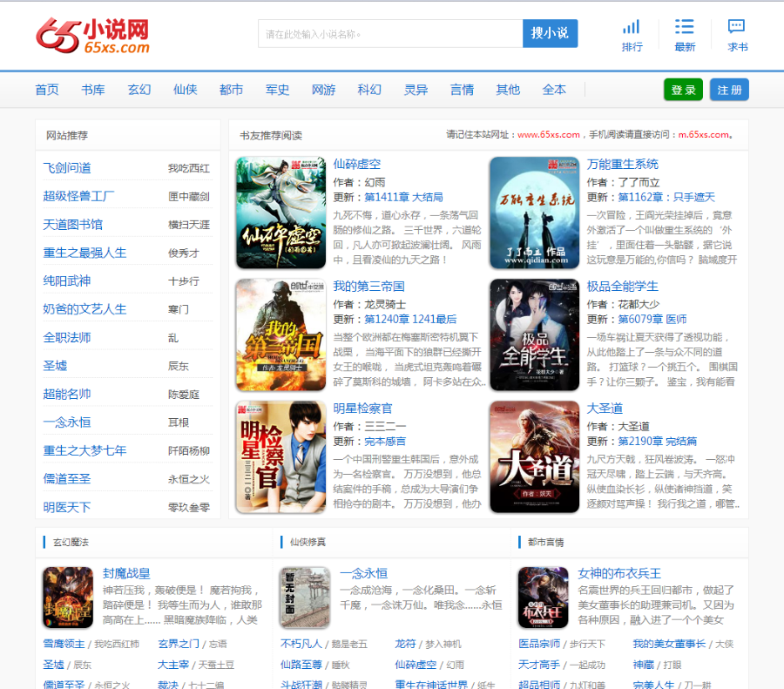
Task: Open the 万能重生系统 title link
Action: (623, 164)
